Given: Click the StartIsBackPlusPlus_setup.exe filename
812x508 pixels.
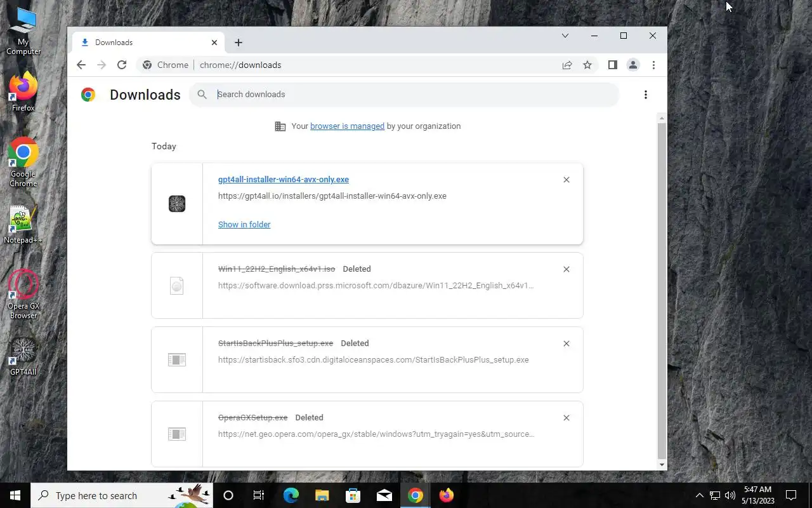Looking at the screenshot, I should click(x=275, y=343).
